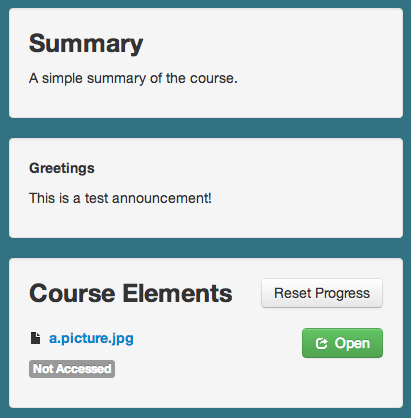Open the a.picture.jpg file link
The image size is (411, 418).
coord(91,338)
